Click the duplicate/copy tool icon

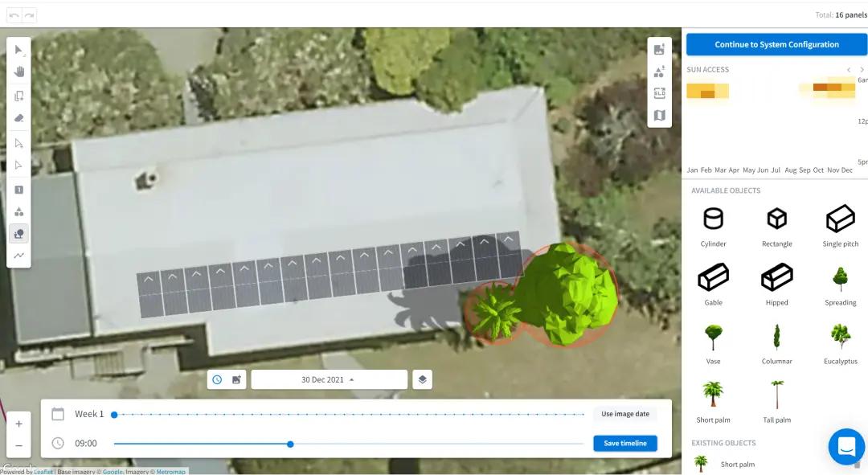[x=18, y=96]
